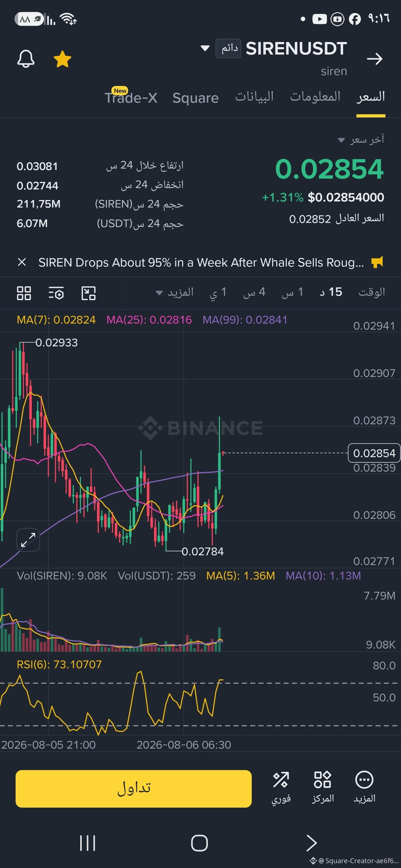Tap the MA(25) indicator label
This screenshot has width=401, height=868.
(149, 320)
